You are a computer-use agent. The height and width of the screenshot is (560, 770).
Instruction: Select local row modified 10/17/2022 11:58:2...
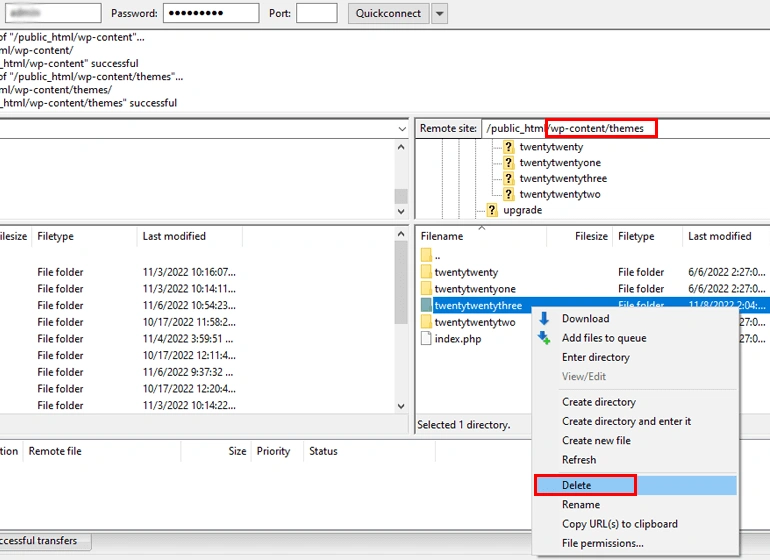point(196,322)
